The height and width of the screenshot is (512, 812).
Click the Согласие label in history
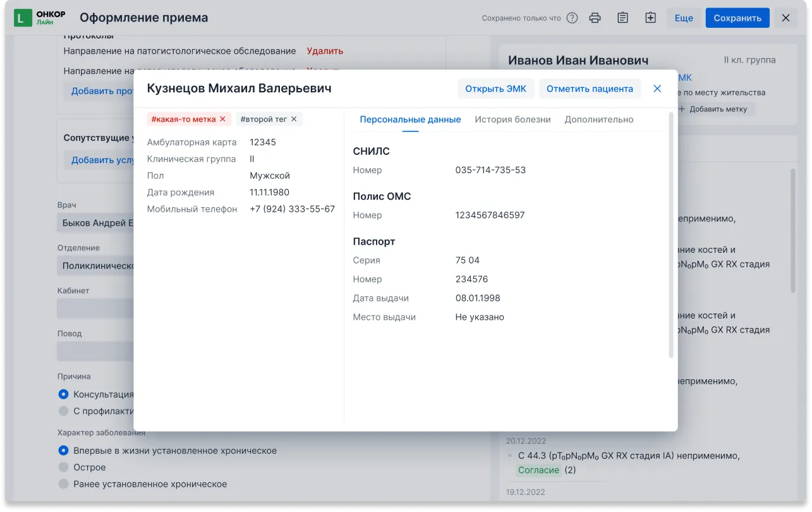(x=538, y=470)
